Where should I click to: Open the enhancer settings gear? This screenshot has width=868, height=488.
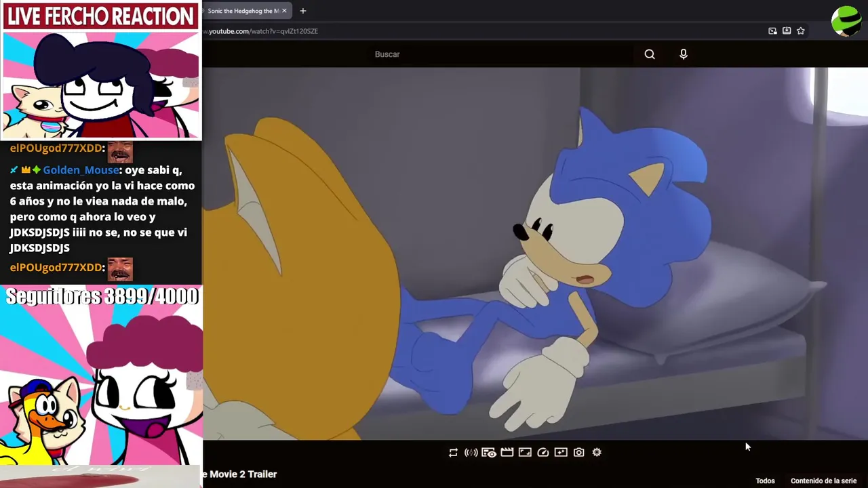click(597, 453)
